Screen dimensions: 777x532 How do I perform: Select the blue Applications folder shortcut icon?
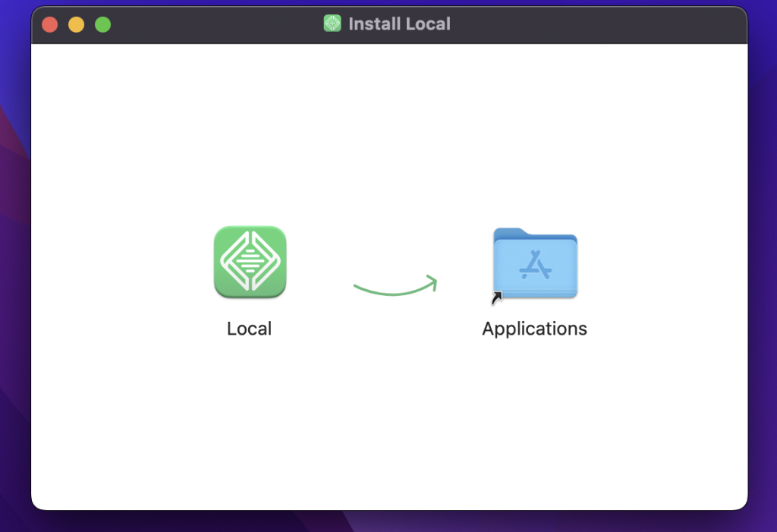click(x=535, y=264)
